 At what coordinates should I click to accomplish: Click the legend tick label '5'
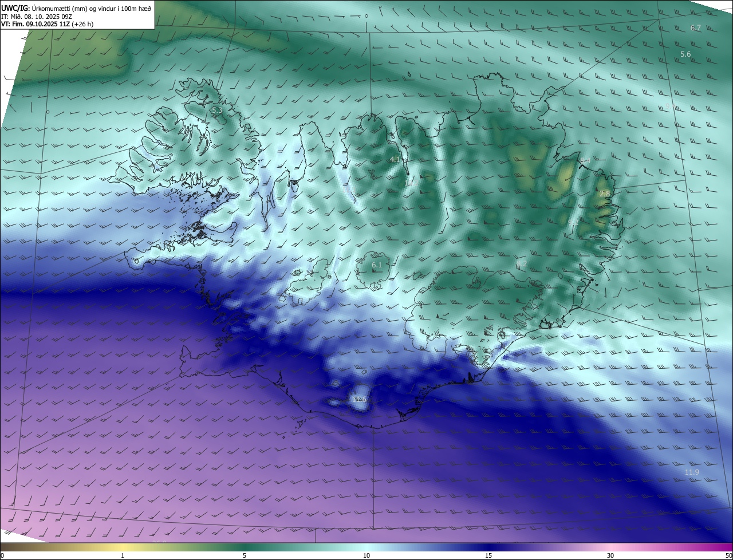coord(245,555)
